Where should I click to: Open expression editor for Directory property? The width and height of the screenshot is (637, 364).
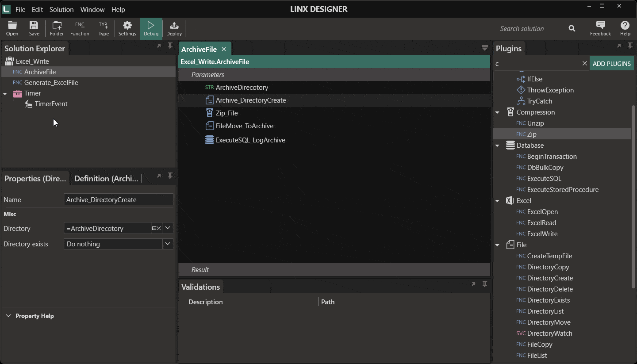[156, 228]
